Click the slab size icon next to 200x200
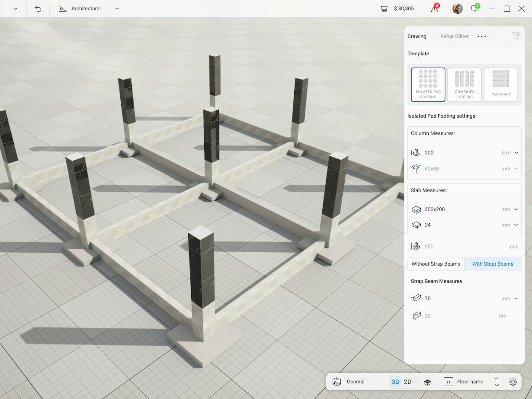Screen dimensions: 532x399 point(416,209)
